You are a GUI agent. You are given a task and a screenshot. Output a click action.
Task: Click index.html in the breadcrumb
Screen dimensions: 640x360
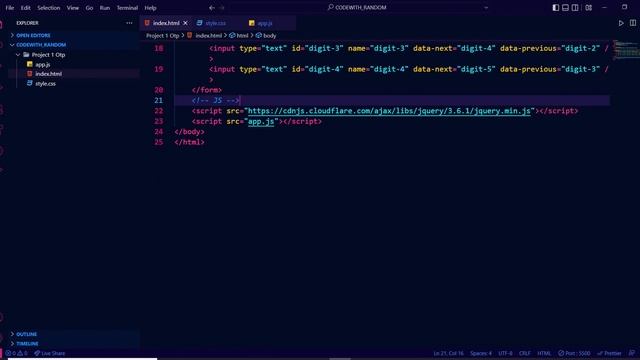coord(208,36)
